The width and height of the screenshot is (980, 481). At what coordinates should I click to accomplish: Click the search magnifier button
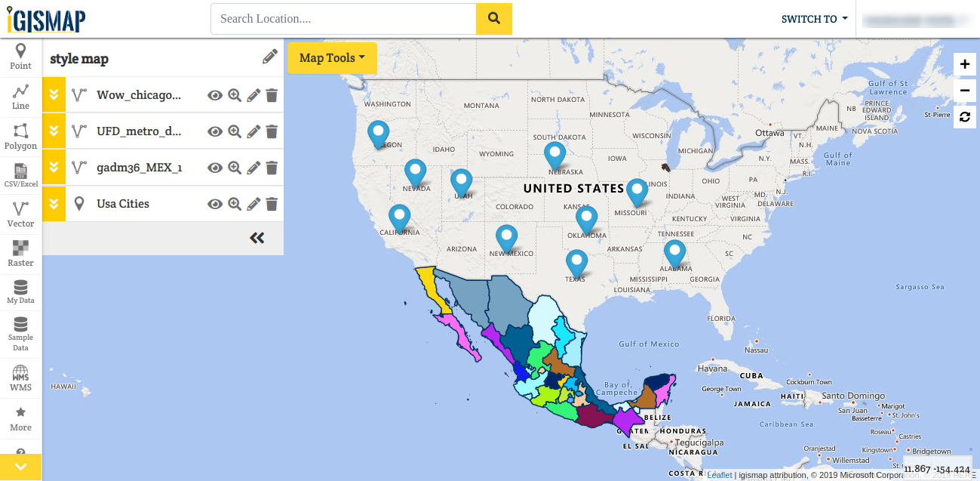[494, 19]
